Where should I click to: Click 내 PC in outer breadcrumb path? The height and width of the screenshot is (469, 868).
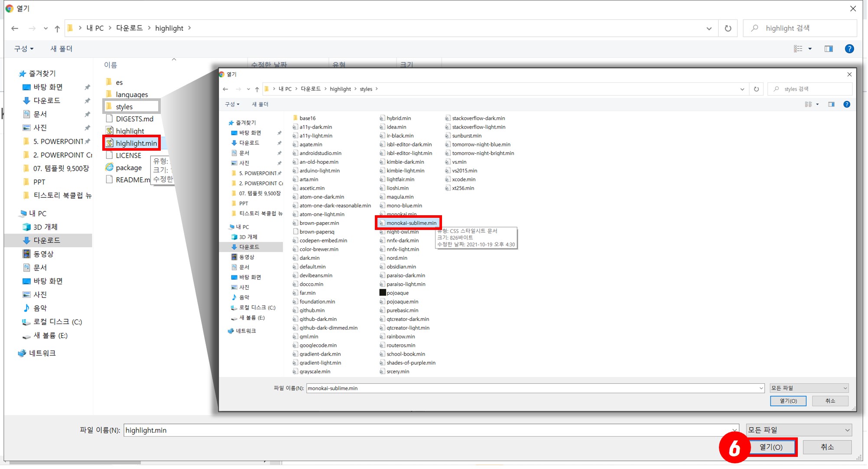coord(95,28)
